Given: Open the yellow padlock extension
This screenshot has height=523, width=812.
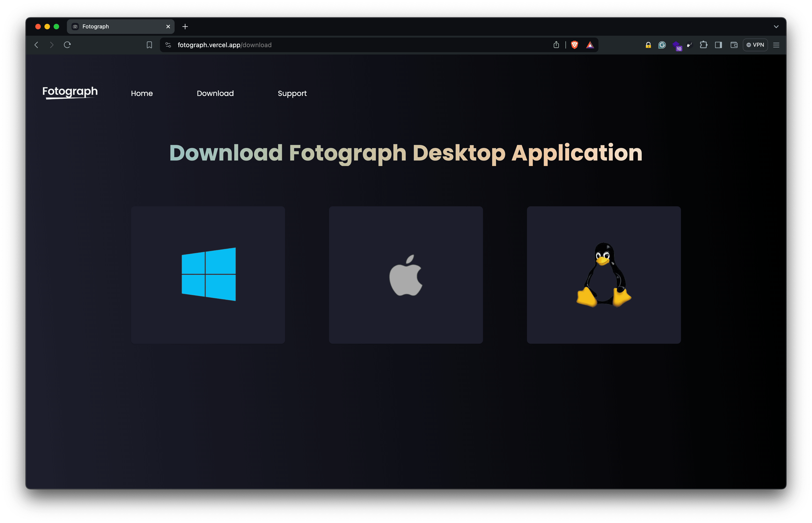Looking at the screenshot, I should [x=648, y=45].
